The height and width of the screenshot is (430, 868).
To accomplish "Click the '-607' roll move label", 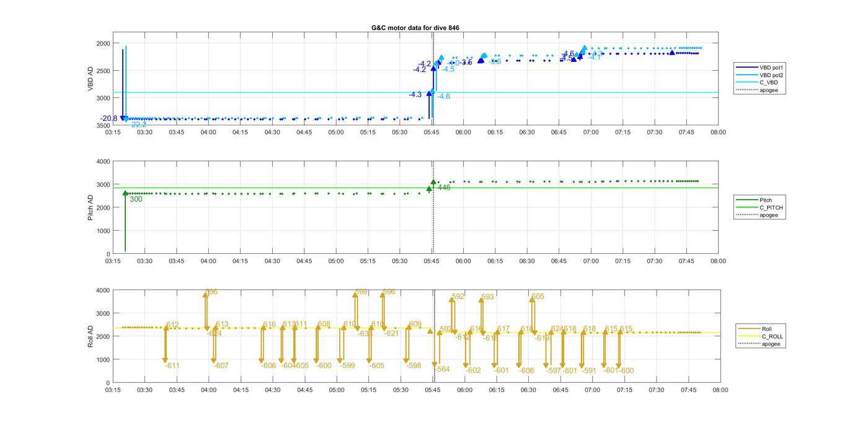I will [x=221, y=365].
